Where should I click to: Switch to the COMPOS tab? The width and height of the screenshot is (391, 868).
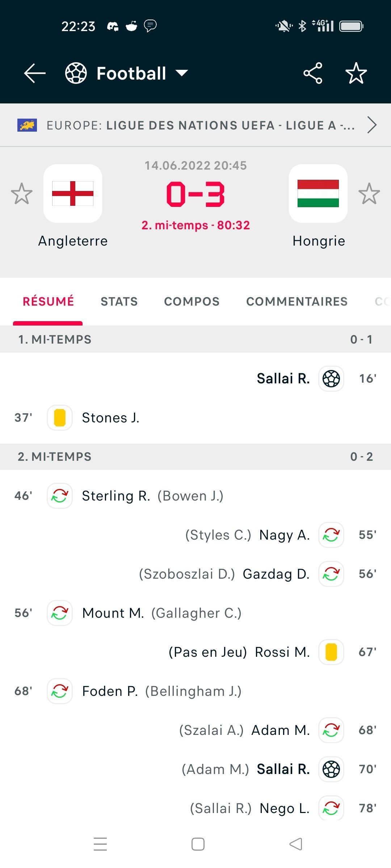[x=192, y=301]
